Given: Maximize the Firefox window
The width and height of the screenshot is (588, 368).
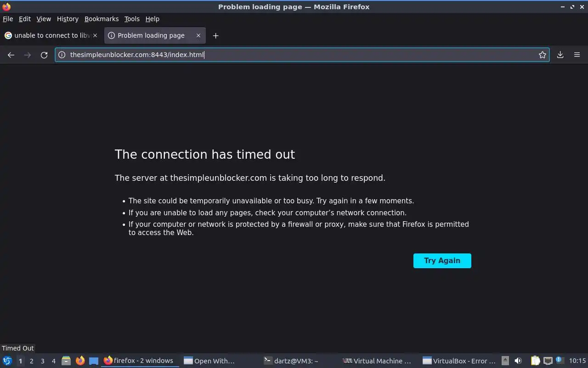Looking at the screenshot, I should pyautogui.click(x=572, y=6).
